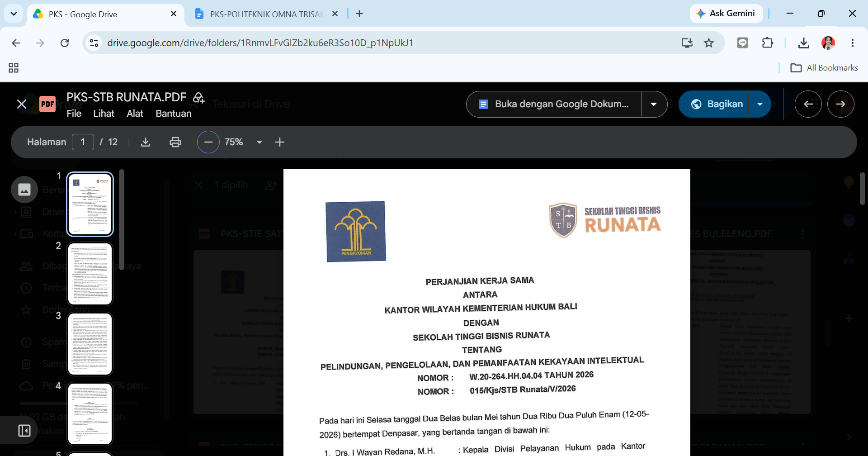Go forward in browser history

click(x=40, y=43)
